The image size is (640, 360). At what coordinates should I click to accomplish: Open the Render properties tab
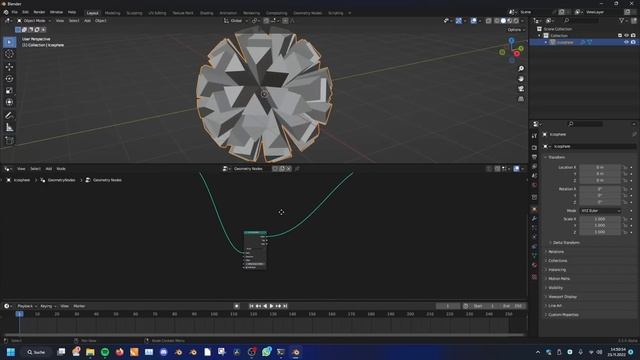534,147
